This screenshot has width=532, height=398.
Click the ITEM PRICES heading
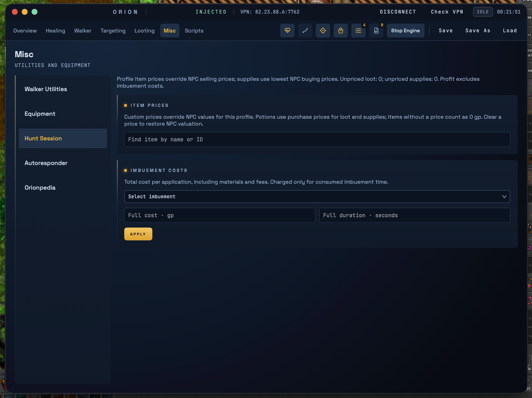pos(149,105)
